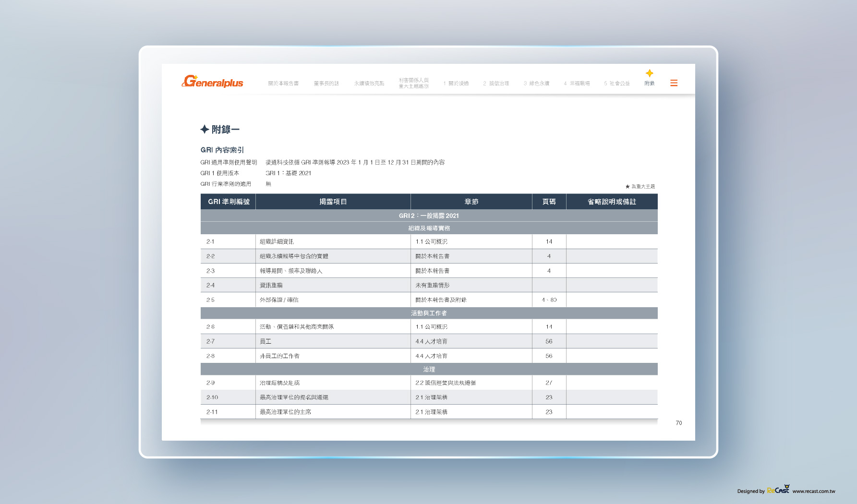Click the 揭露項目 column header
857x504 pixels.
(x=333, y=202)
